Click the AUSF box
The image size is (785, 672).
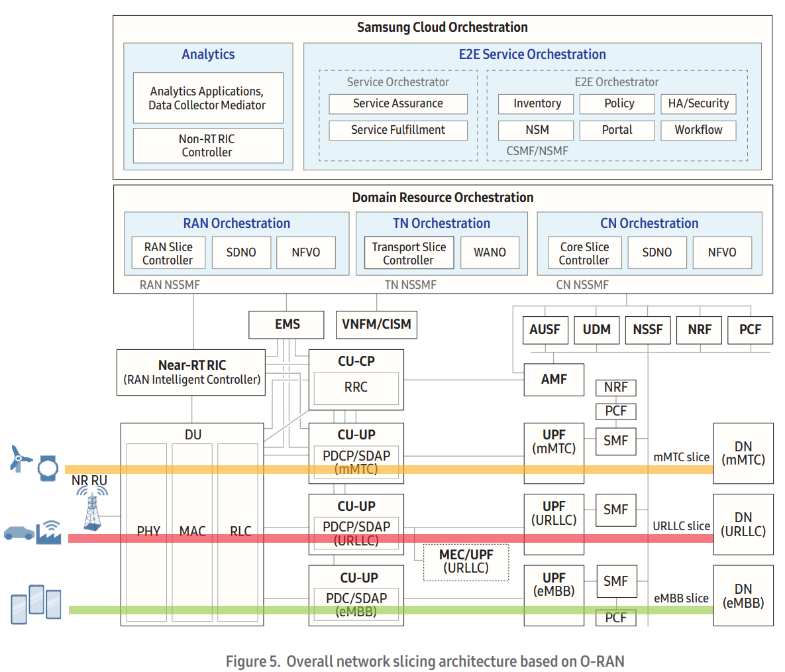[x=545, y=330]
